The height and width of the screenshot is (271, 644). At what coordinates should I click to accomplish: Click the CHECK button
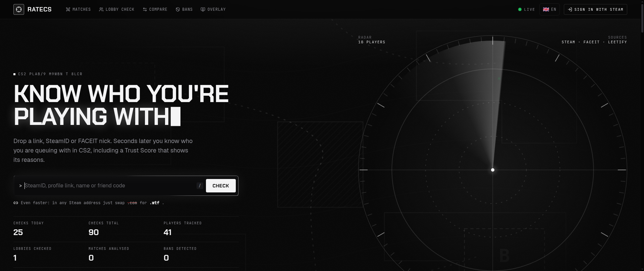point(221,186)
